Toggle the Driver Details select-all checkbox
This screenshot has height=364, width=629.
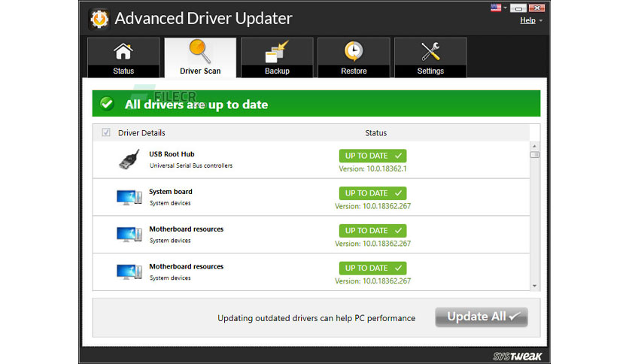click(x=106, y=132)
